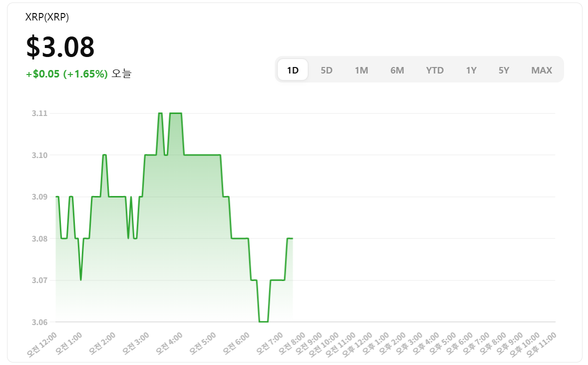Select the 5Y range tab
The width and height of the screenshot is (588, 365).
pos(504,70)
